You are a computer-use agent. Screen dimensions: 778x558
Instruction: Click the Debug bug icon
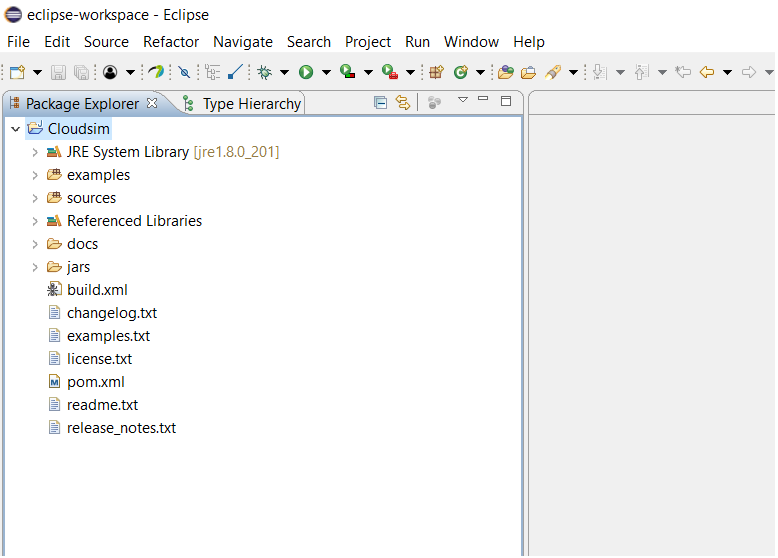(264, 72)
